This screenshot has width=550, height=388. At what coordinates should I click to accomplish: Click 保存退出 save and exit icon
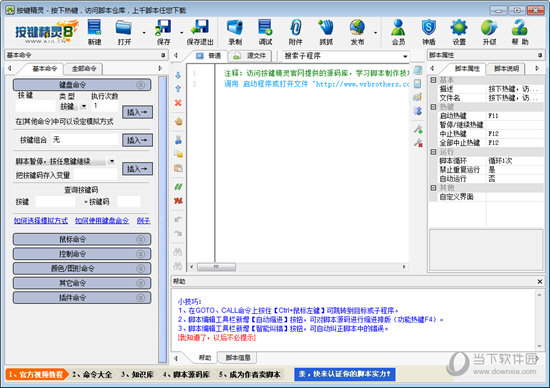[200, 32]
